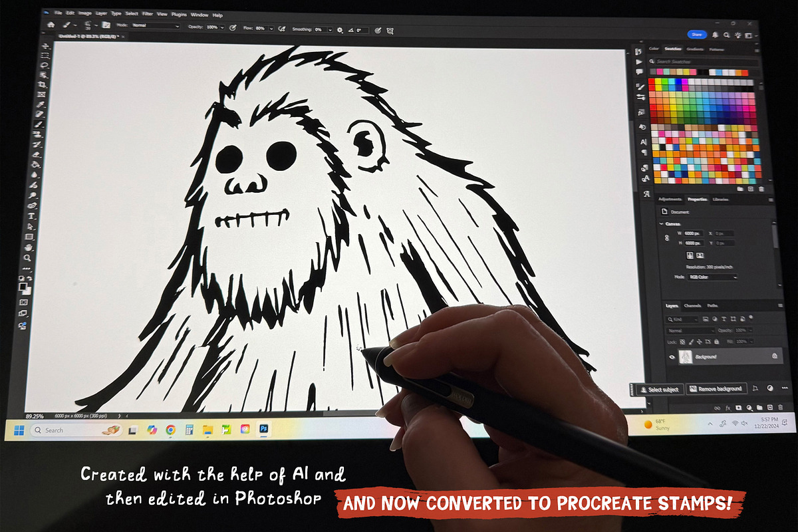
Task: Add a layer mask icon
Action: (x=738, y=408)
